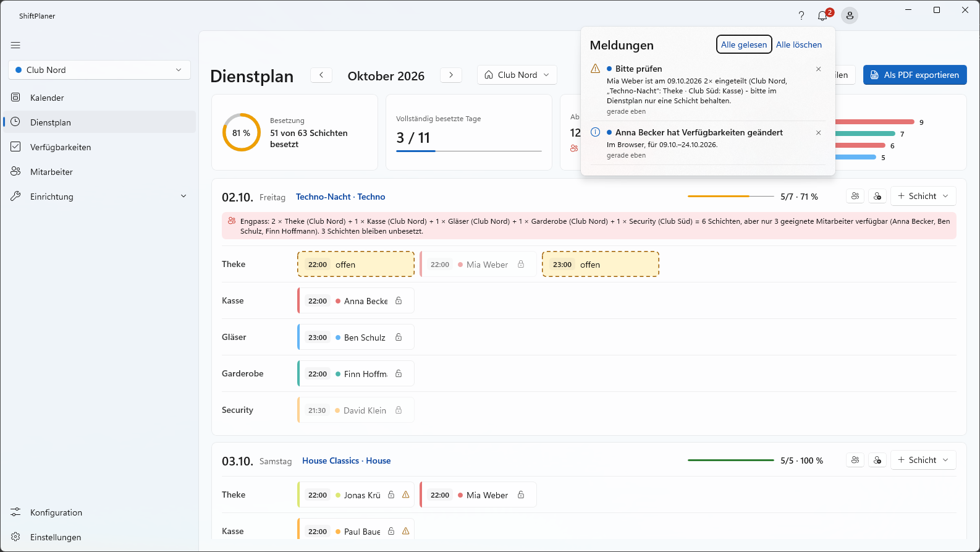Screen dimensions: 980x552
Task: Click the 5/5 · 100 % staffing progress bar
Action: 731,460
